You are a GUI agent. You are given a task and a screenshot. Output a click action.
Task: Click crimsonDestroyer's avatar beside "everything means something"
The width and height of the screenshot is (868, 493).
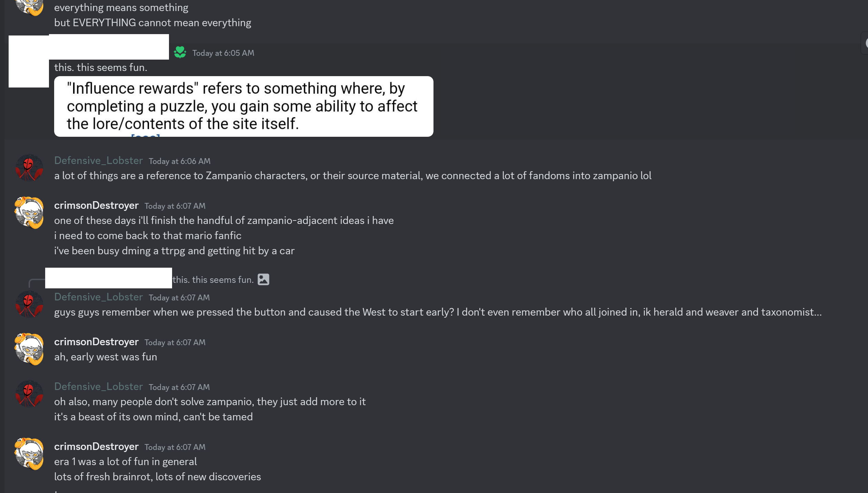click(x=29, y=7)
